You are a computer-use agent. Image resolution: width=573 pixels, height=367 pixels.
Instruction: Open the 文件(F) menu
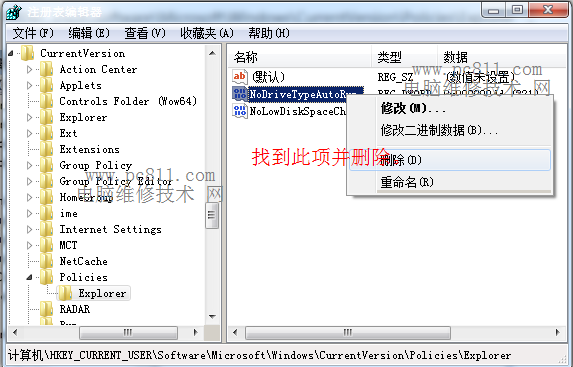pyautogui.click(x=33, y=34)
